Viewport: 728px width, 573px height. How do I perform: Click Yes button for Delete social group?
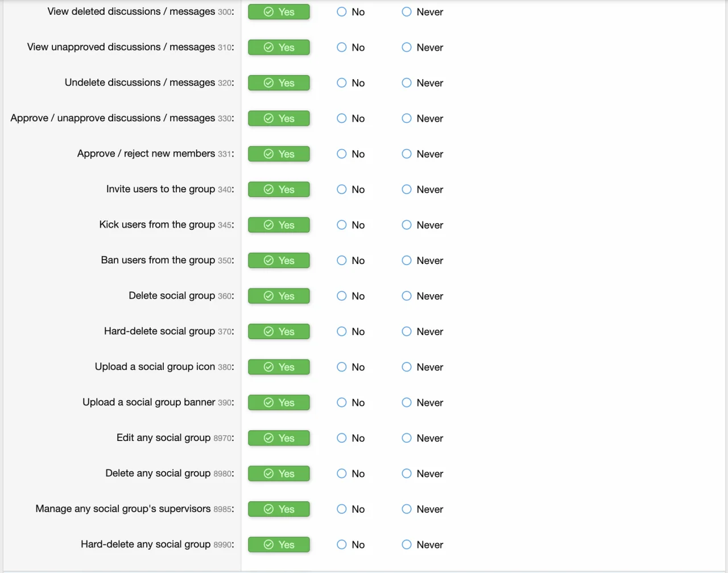click(x=279, y=296)
